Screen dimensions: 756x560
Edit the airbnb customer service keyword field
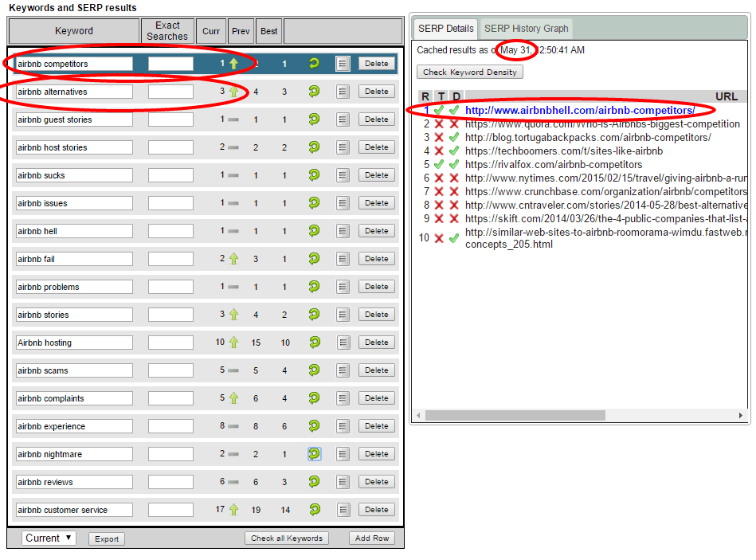coord(74,510)
